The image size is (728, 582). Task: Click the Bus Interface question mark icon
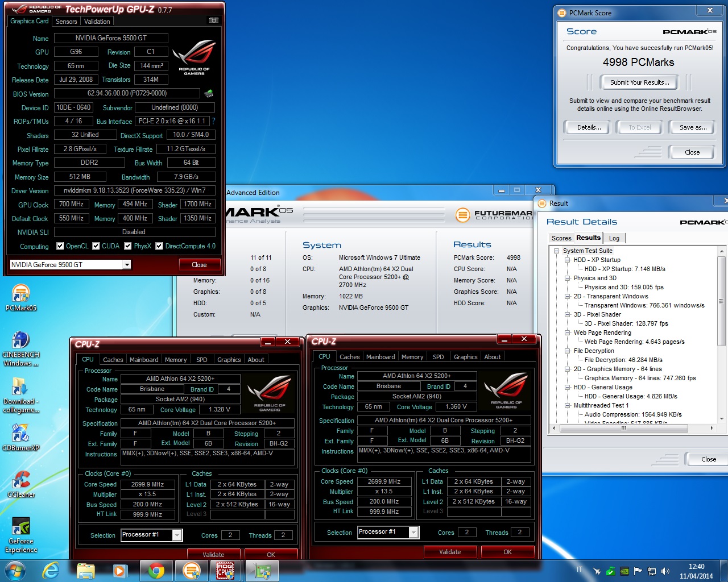(x=213, y=121)
